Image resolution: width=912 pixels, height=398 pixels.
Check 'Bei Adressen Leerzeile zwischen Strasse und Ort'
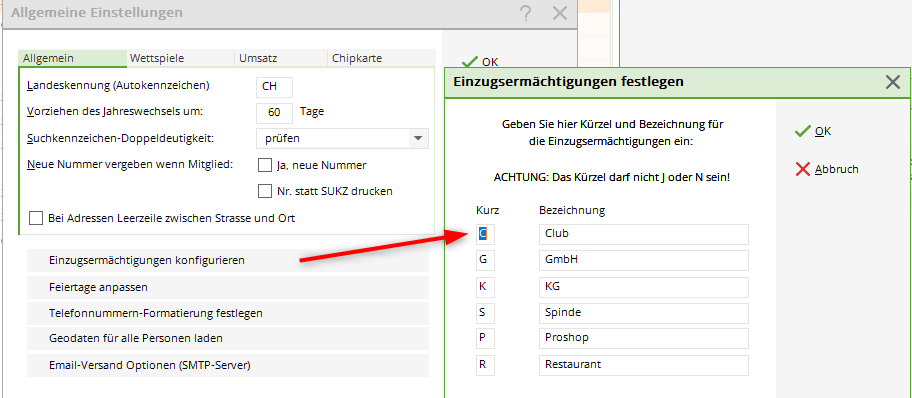tap(37, 219)
